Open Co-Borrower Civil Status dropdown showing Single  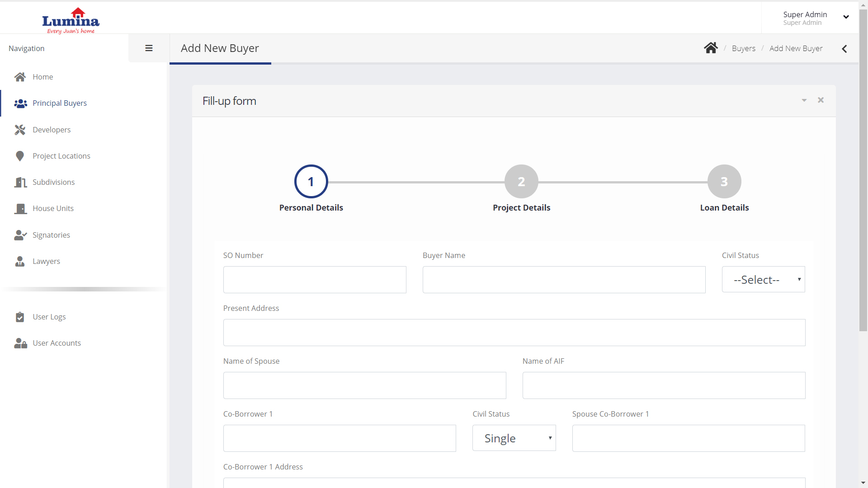pos(514,438)
